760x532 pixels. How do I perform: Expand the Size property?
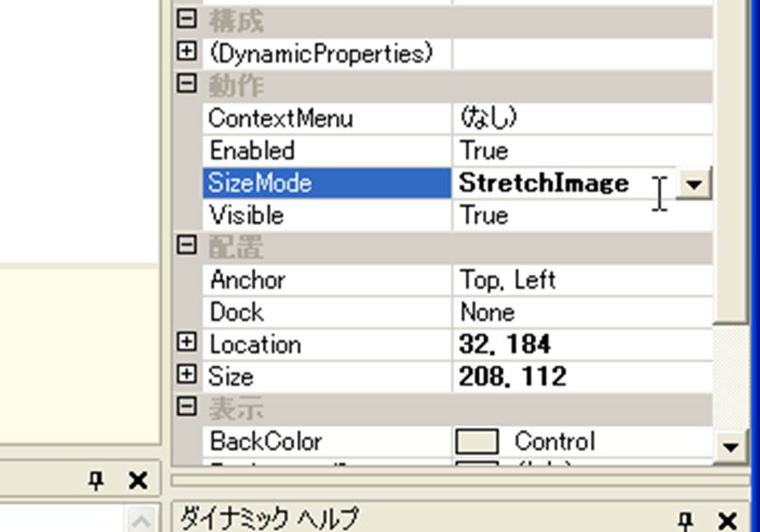pyautogui.click(x=187, y=375)
